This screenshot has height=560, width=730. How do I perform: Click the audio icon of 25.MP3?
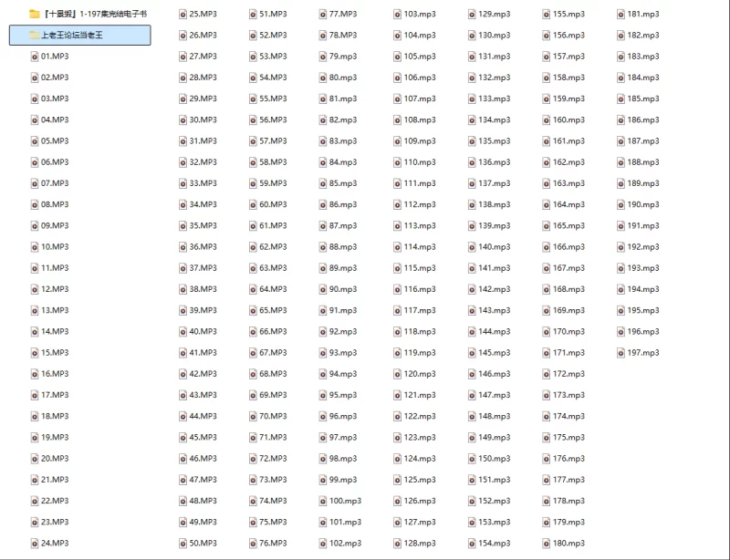coord(183,14)
